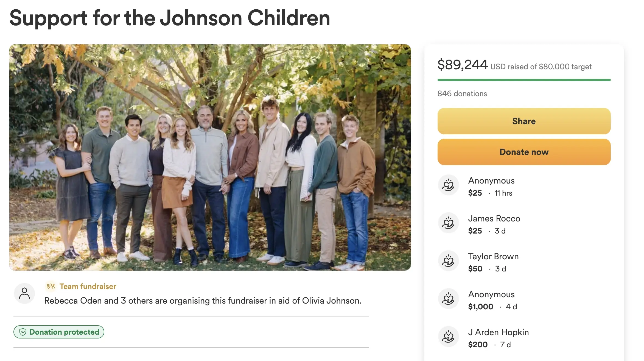
Task: Click the Support for the Johnson Children heading
Action: click(x=170, y=18)
